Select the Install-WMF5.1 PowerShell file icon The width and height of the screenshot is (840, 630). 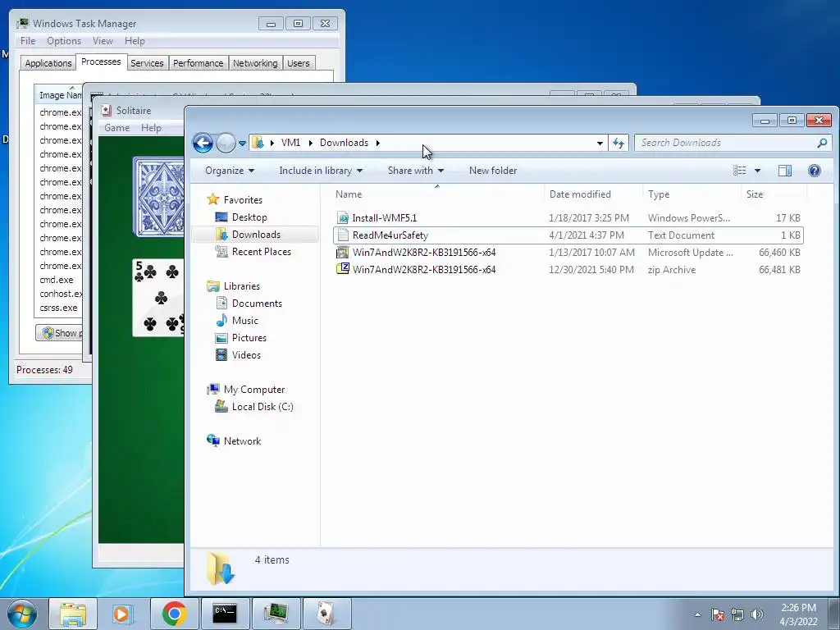pos(342,217)
